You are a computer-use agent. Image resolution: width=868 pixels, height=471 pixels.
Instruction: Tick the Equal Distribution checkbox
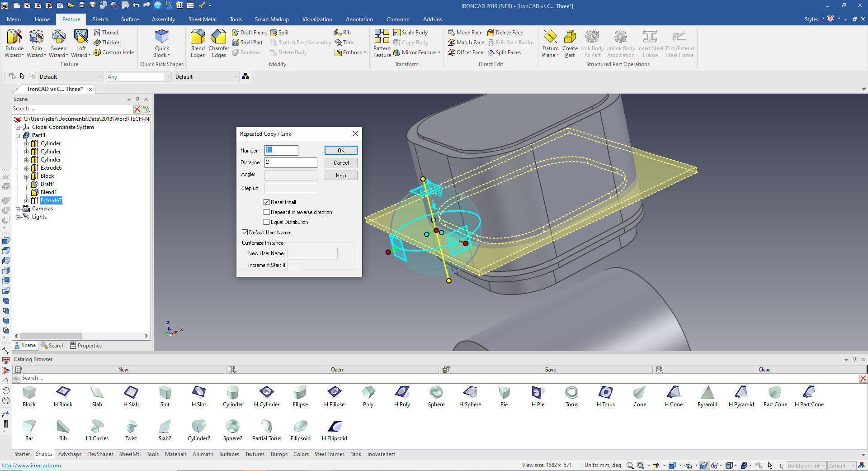(x=267, y=222)
